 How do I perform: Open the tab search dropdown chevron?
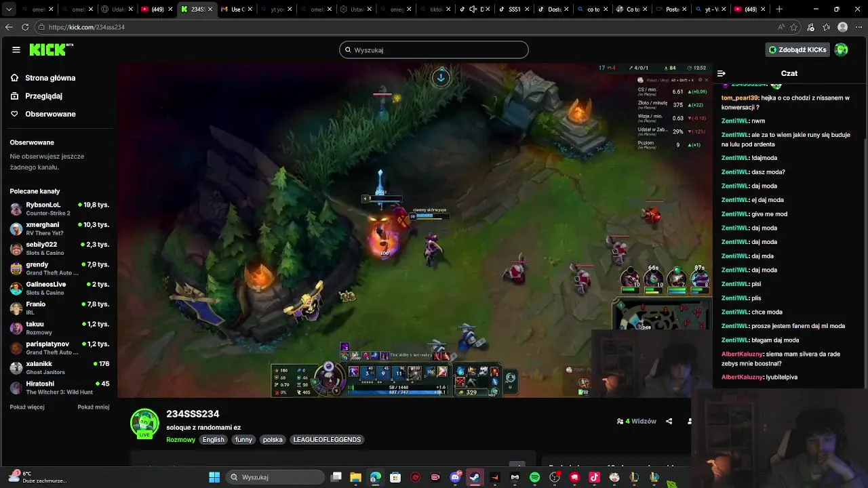tap(9, 9)
